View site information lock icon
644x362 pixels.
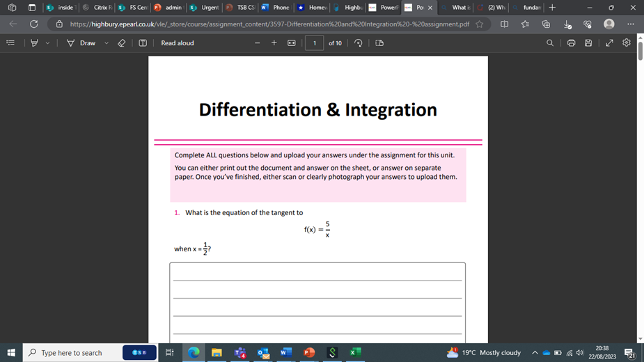pos(59,24)
